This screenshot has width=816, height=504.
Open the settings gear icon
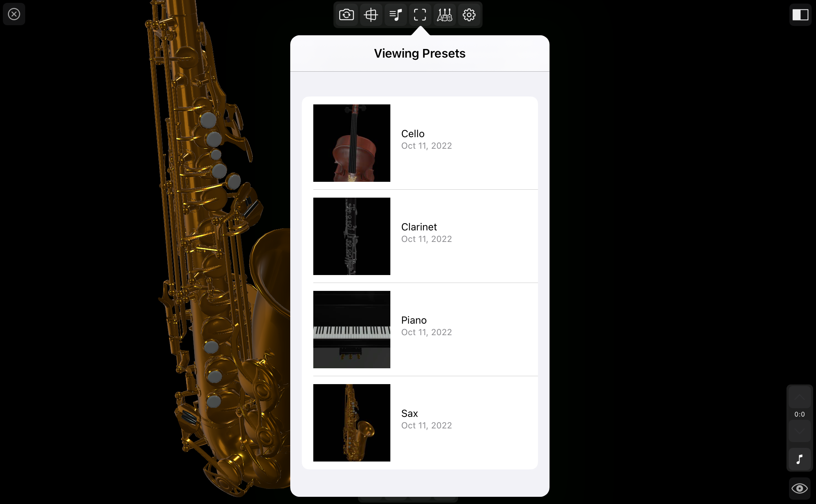pyautogui.click(x=469, y=15)
